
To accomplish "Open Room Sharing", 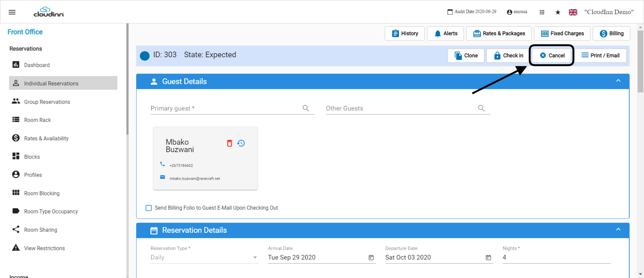I will [x=63, y=230].
